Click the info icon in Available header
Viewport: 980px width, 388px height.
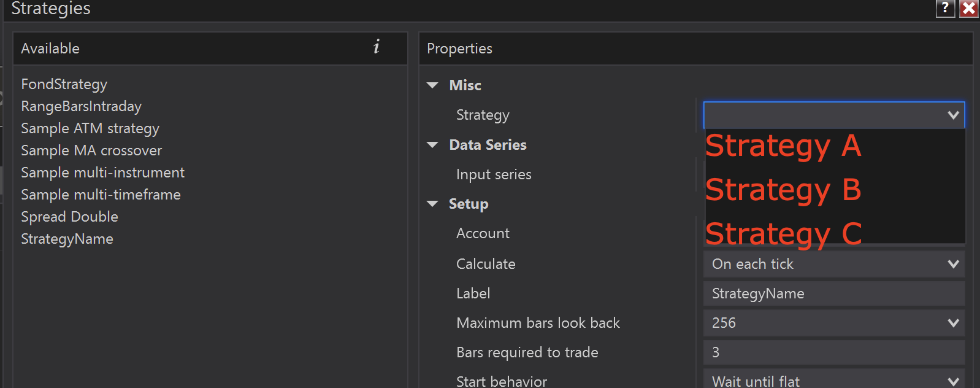[377, 47]
